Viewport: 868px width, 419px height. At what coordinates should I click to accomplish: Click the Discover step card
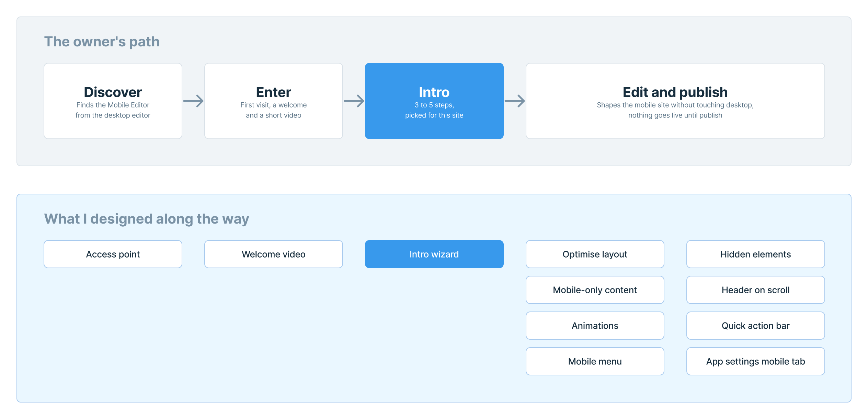pos(113,101)
